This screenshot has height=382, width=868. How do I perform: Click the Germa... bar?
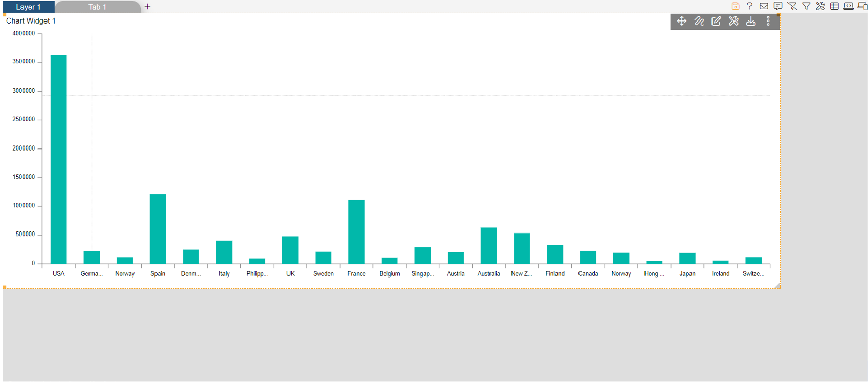92,258
